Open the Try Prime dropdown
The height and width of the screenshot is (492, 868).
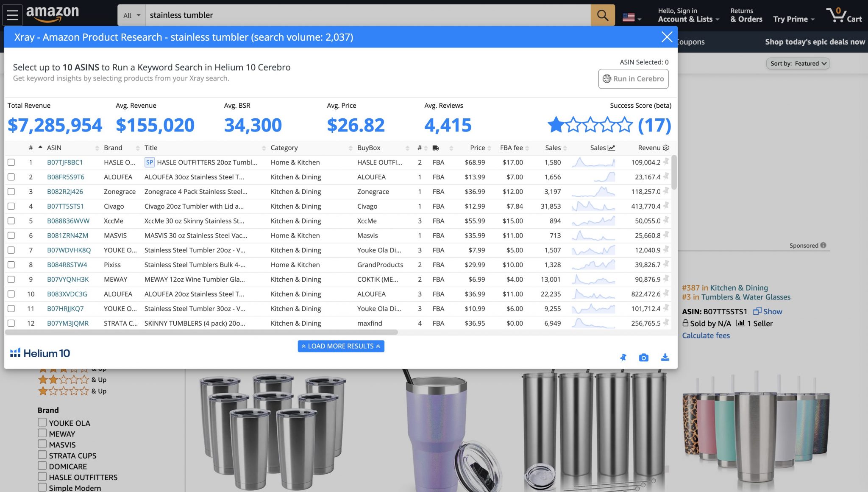793,19
